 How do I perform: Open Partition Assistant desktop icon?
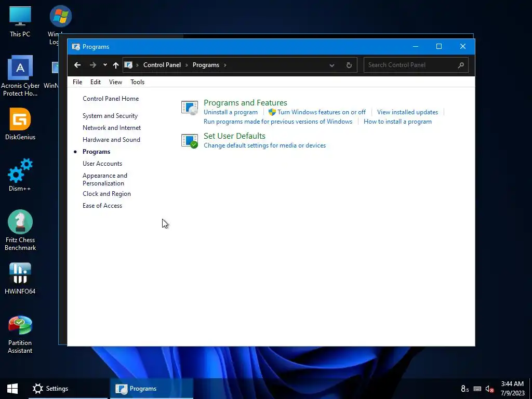click(20, 335)
